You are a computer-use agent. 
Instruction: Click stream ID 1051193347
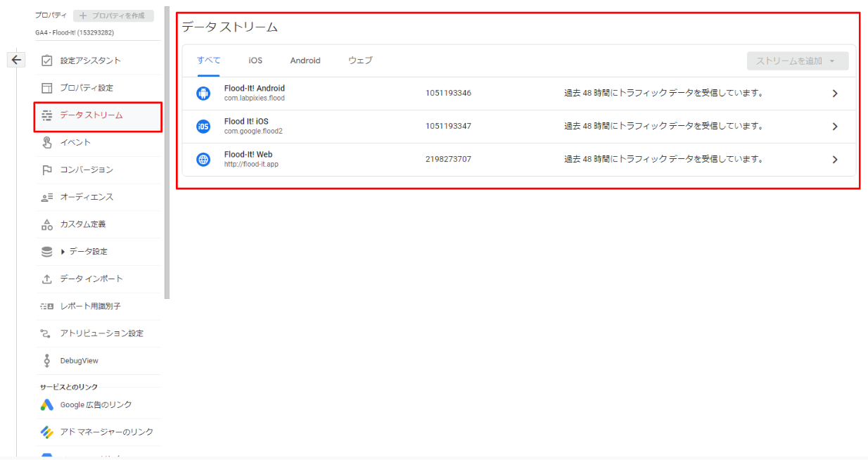click(448, 127)
